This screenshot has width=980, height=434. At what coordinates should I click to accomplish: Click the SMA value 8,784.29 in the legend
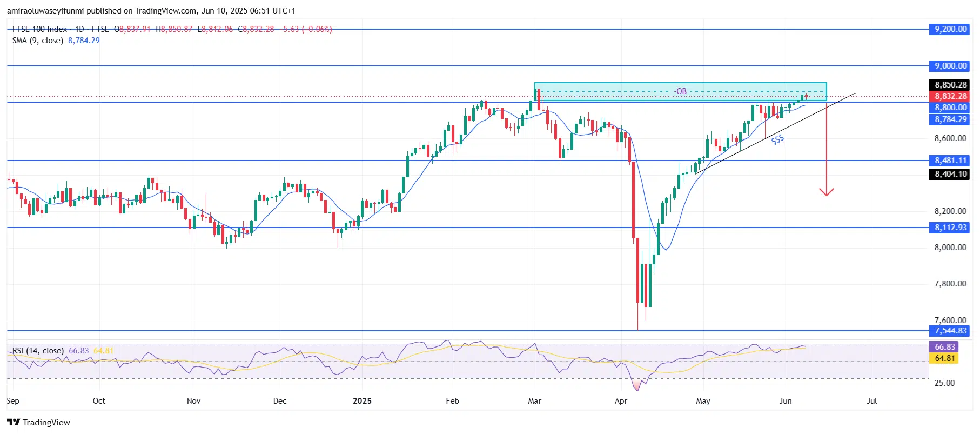point(84,41)
